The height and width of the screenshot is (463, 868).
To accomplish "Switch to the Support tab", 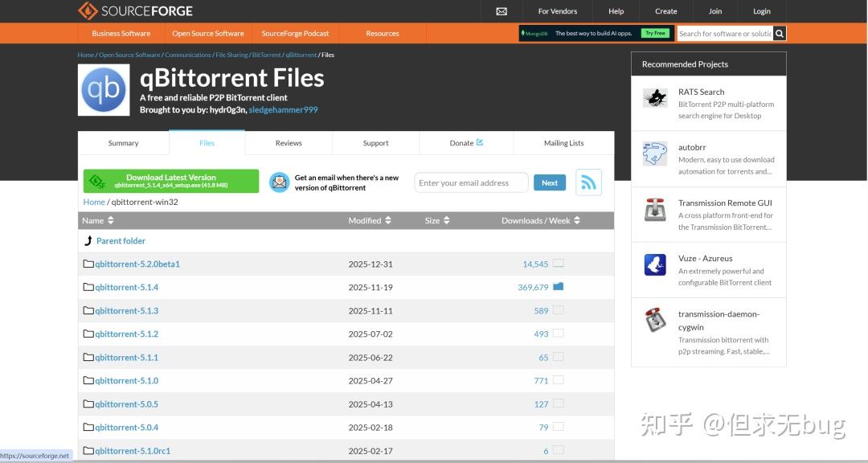I will 376,143.
